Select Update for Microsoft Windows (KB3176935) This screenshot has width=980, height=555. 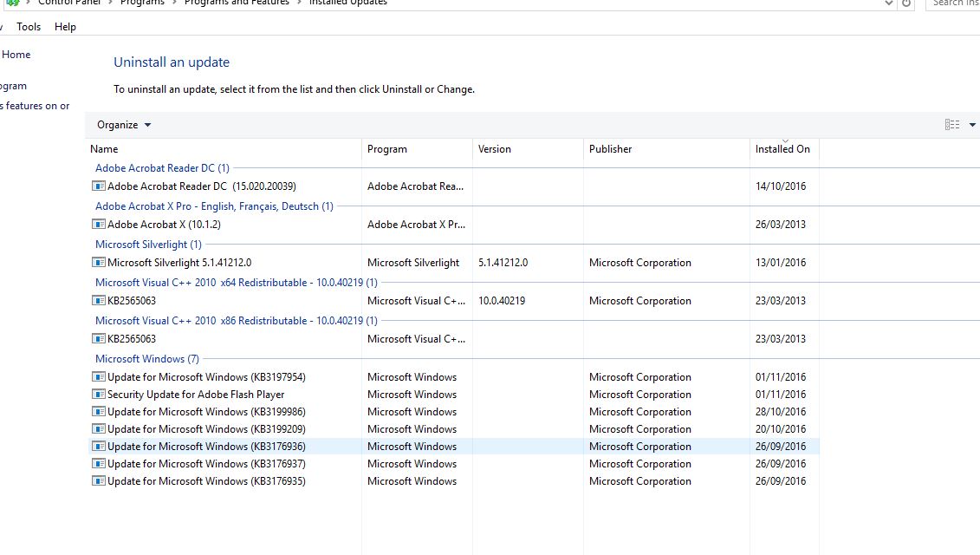tap(452, 480)
